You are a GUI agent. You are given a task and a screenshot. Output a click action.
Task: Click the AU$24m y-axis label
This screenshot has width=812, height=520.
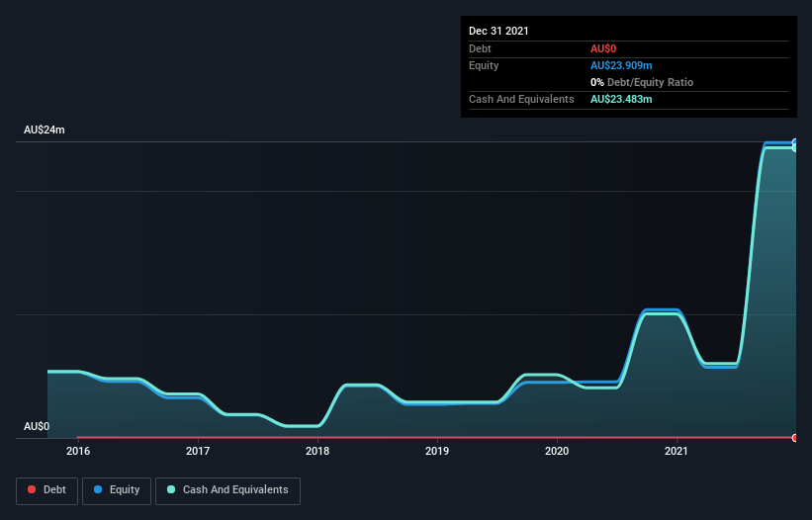tap(45, 130)
